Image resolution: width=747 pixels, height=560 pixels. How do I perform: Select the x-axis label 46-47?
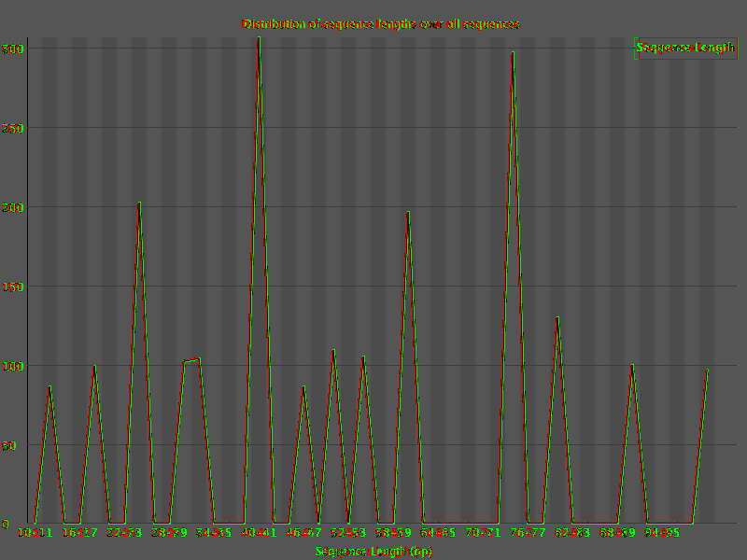303,532
